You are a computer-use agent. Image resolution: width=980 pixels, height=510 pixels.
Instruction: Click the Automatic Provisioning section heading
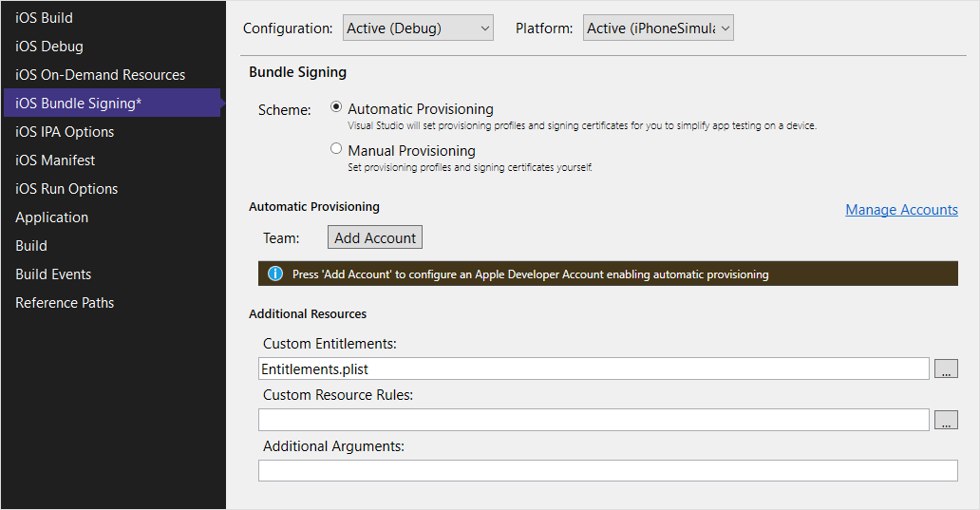coord(313,206)
